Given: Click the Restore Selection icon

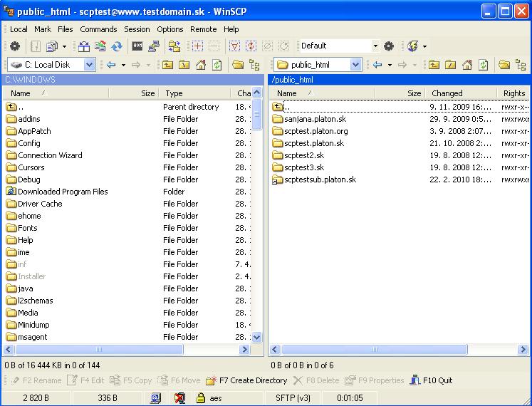Looking at the screenshot, I should (x=283, y=46).
